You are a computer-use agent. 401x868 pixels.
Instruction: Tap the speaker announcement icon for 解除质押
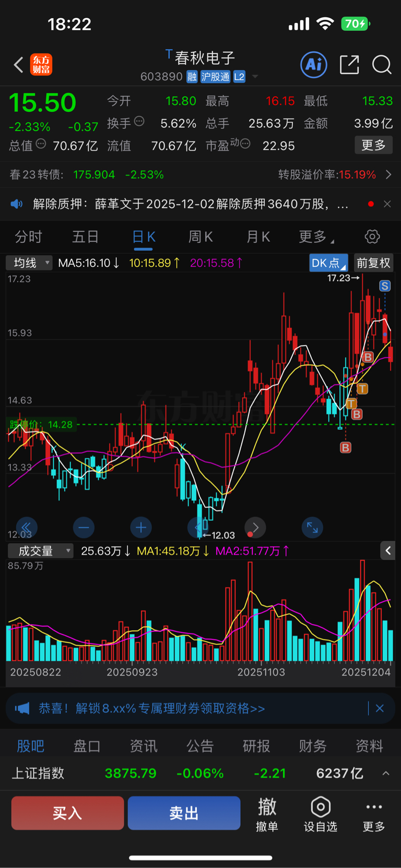(x=17, y=204)
